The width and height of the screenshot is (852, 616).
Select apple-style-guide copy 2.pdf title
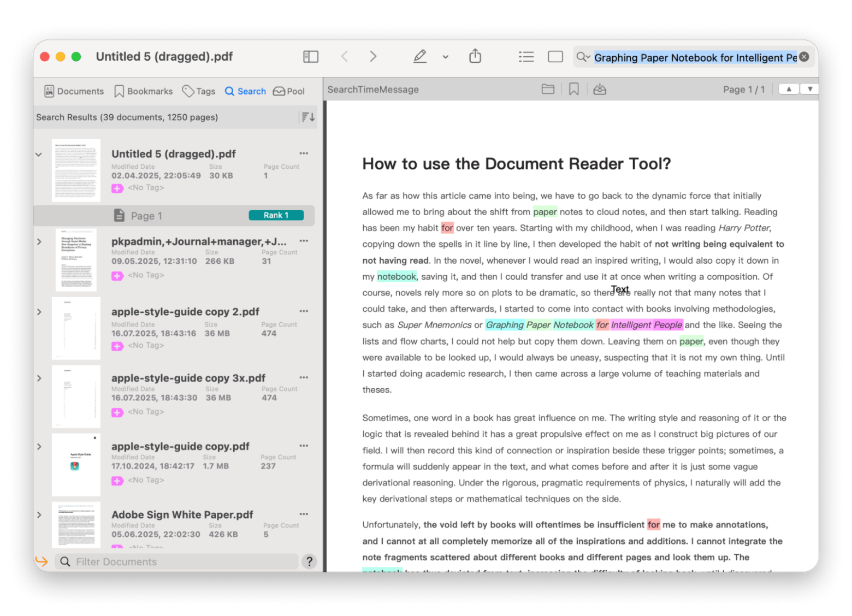tap(185, 312)
